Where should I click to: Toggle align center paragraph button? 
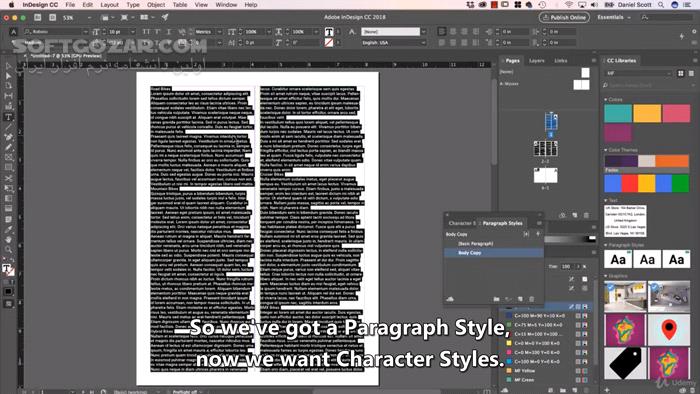453,32
